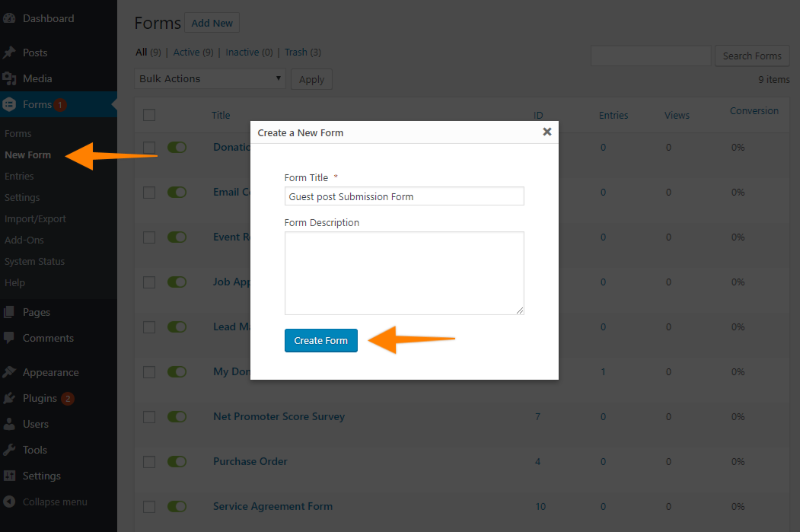The width and height of the screenshot is (800, 532).
Task: Click the Tools wrench icon
Action: [x=9, y=450]
